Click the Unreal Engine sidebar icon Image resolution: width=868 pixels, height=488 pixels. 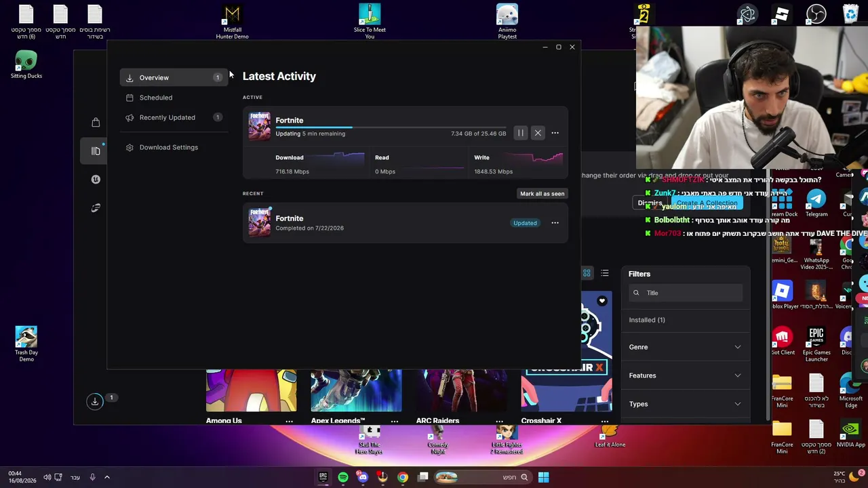click(96, 179)
